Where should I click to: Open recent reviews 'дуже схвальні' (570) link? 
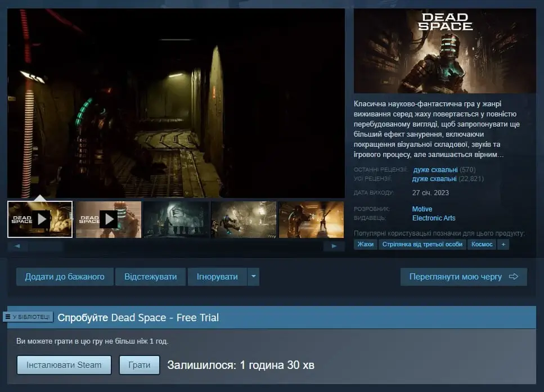[x=435, y=170]
